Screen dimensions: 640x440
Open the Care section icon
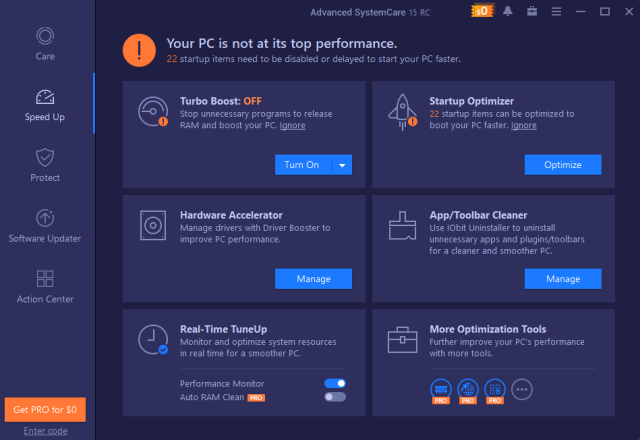pyautogui.click(x=45, y=36)
